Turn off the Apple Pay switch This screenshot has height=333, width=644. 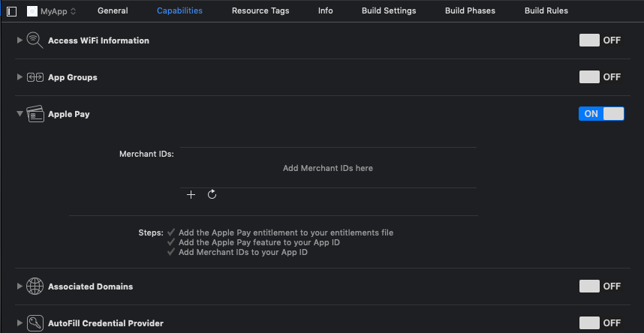pos(601,114)
